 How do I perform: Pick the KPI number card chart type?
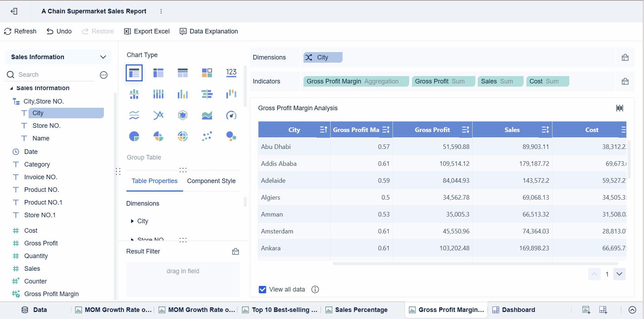coord(231,73)
